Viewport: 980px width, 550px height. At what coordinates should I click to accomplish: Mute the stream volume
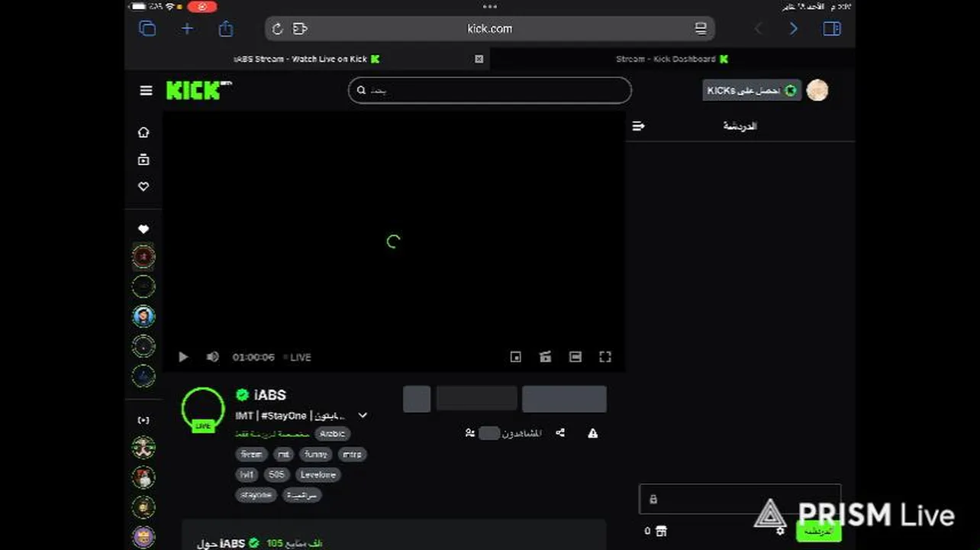213,357
